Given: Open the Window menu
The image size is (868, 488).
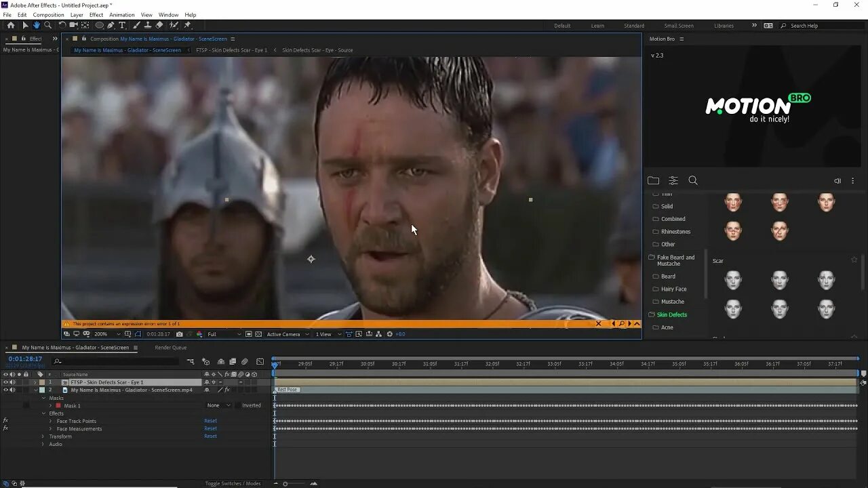Looking at the screenshot, I should click(x=168, y=15).
